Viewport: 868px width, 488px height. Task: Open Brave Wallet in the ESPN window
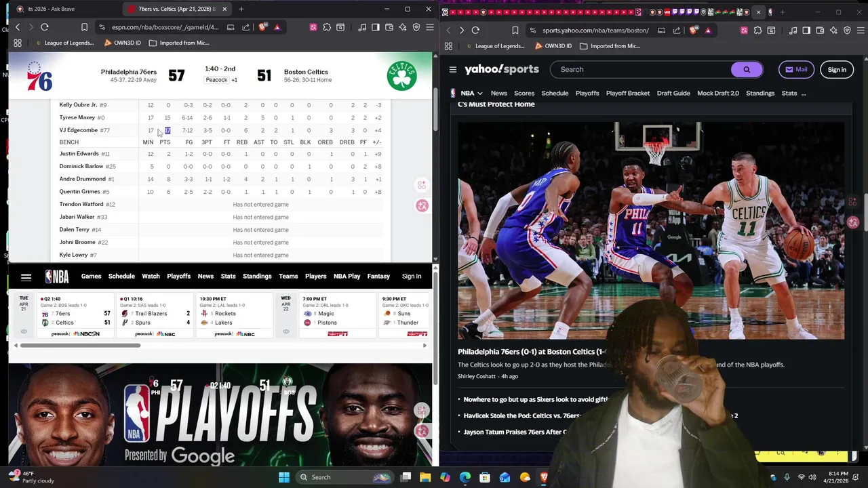point(389,27)
